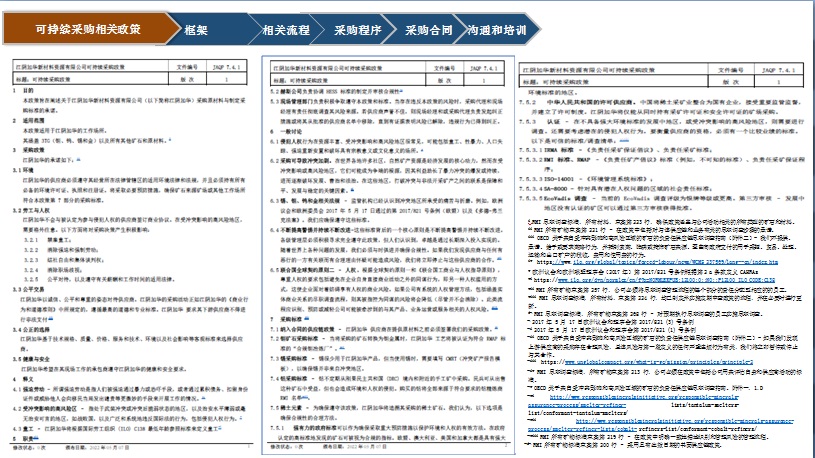Go to the 相关流程 chevron tab
Screen dimensions: 815x458
click(286, 30)
